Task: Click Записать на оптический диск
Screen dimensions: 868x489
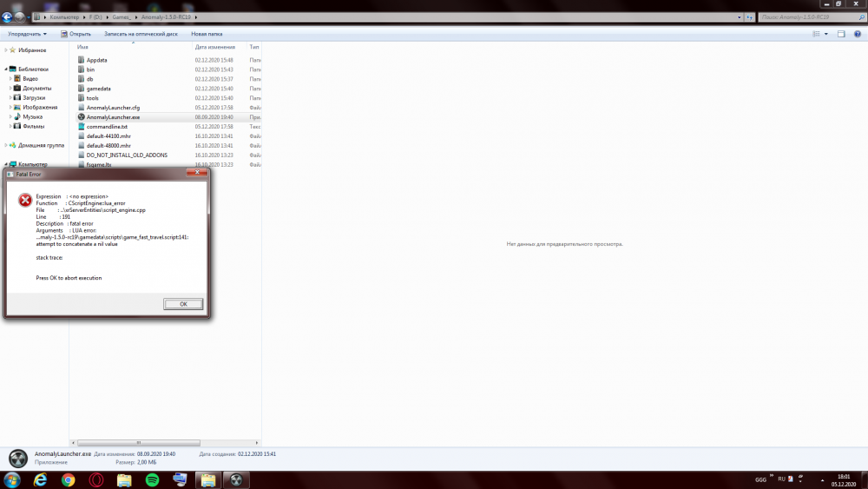Action: pos(141,34)
